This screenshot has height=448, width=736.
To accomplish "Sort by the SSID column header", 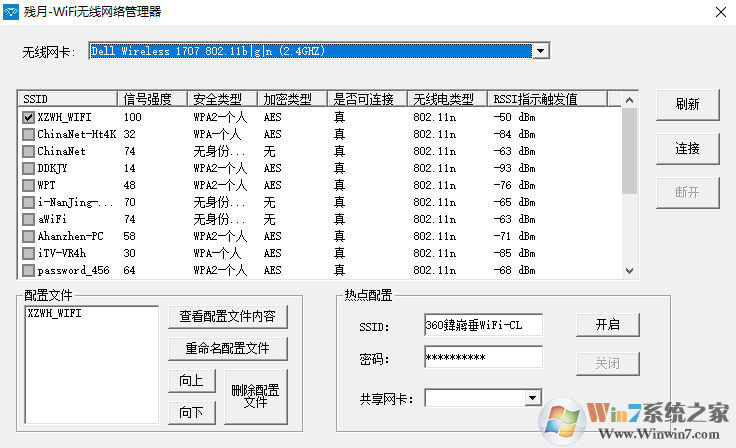I will coord(68,99).
